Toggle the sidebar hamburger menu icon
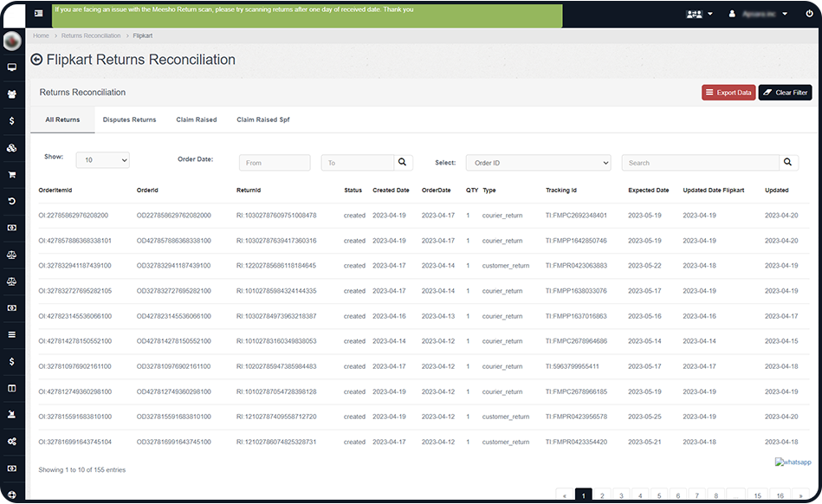 tap(39, 14)
